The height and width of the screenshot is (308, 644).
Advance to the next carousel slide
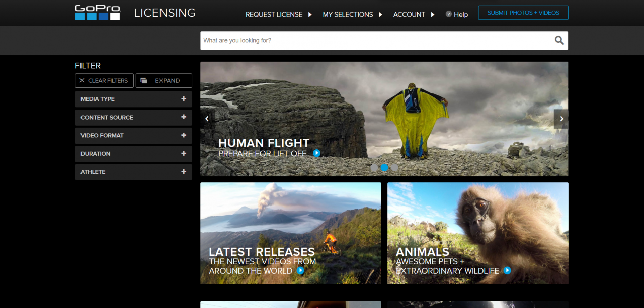point(561,119)
